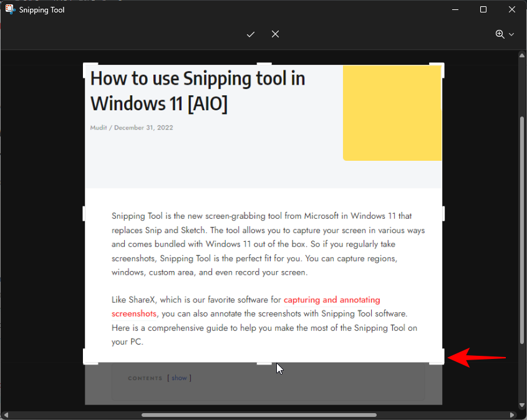
Task: Click the 'capturing and annotating' red link text
Action: [332, 300]
